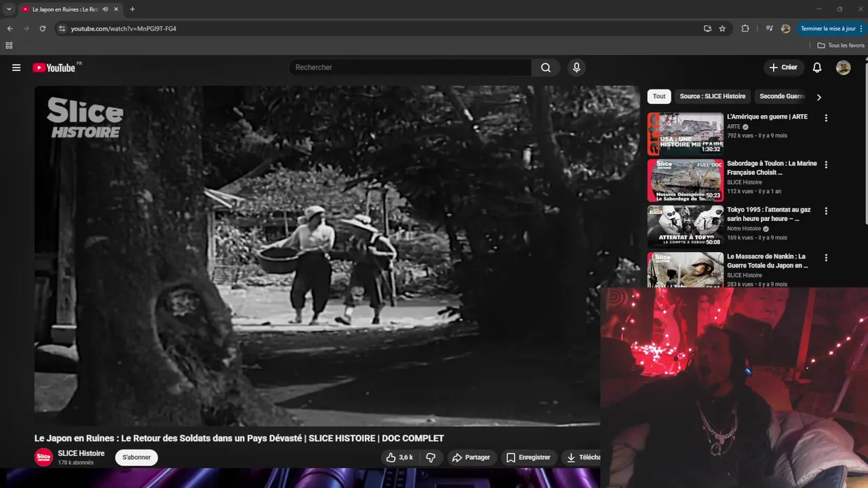The height and width of the screenshot is (488, 868).
Task: Focus the Rechercher search field
Action: pyautogui.click(x=410, y=68)
